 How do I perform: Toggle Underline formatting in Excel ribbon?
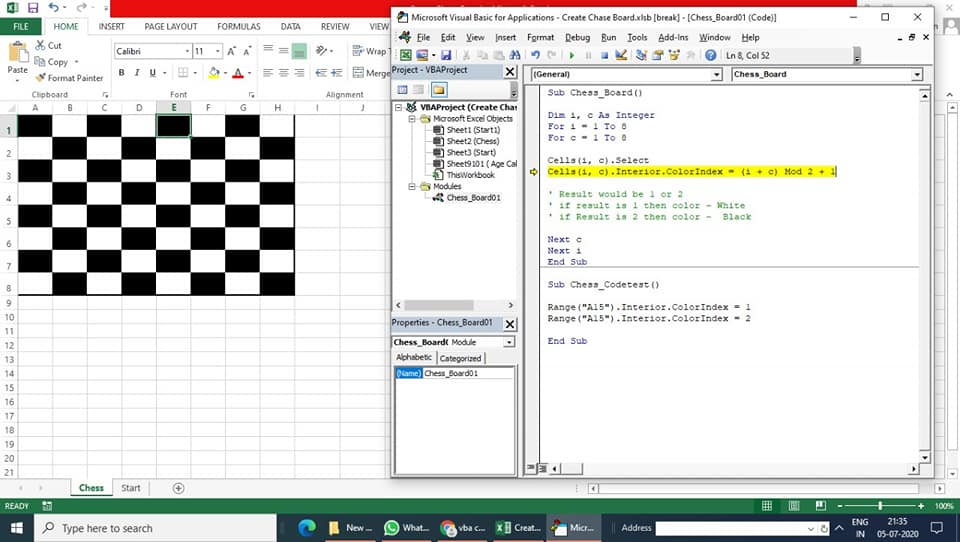point(152,73)
